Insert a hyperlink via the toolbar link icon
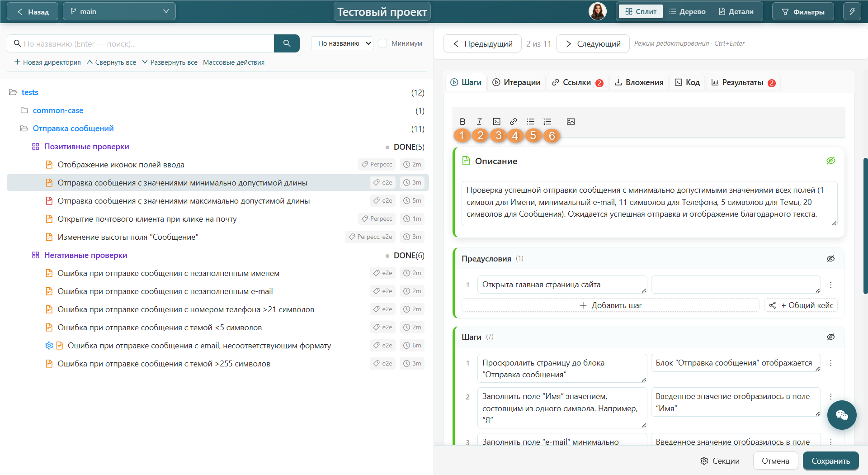868x475 pixels. (513, 122)
